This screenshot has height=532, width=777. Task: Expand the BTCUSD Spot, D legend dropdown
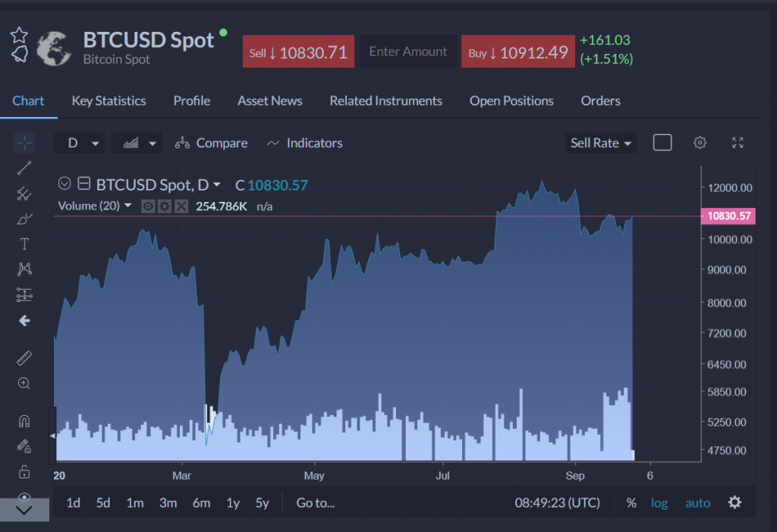pos(216,185)
